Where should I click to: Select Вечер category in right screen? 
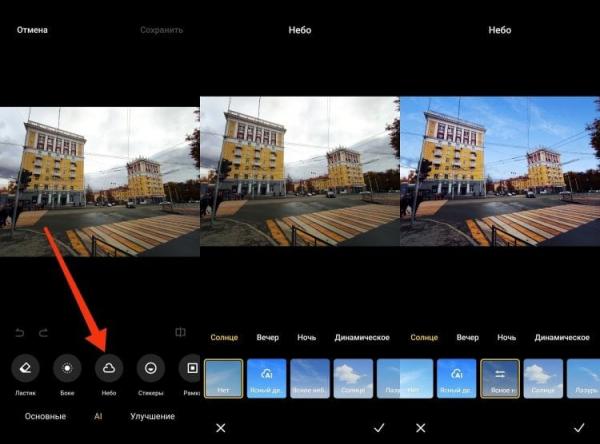click(468, 338)
